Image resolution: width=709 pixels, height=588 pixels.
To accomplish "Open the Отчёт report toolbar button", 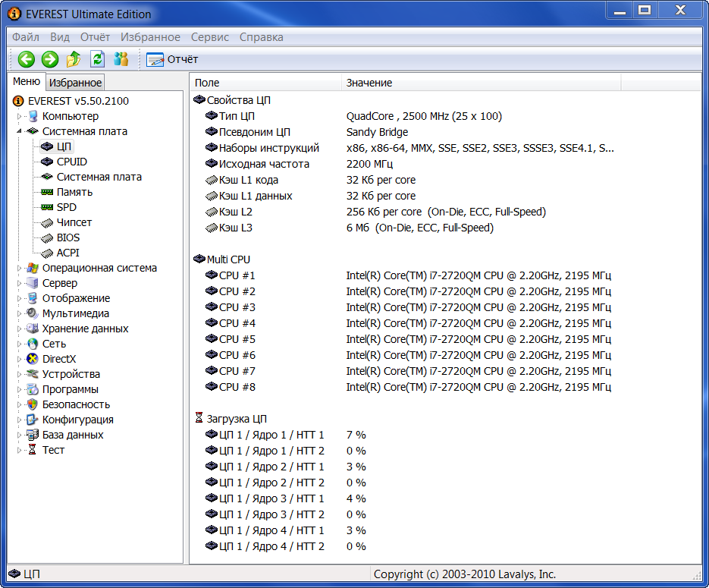I will 172,59.
